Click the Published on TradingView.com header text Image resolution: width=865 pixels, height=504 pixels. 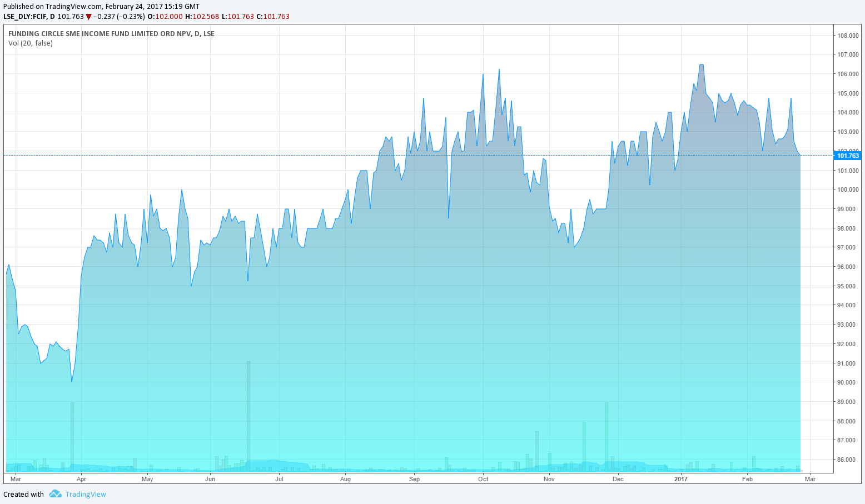[101, 7]
